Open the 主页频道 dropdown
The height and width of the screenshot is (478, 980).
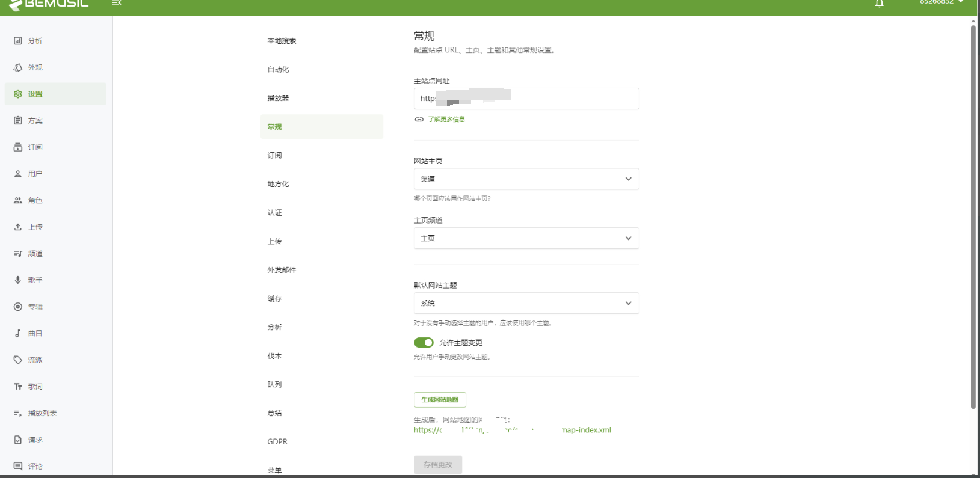click(526, 239)
